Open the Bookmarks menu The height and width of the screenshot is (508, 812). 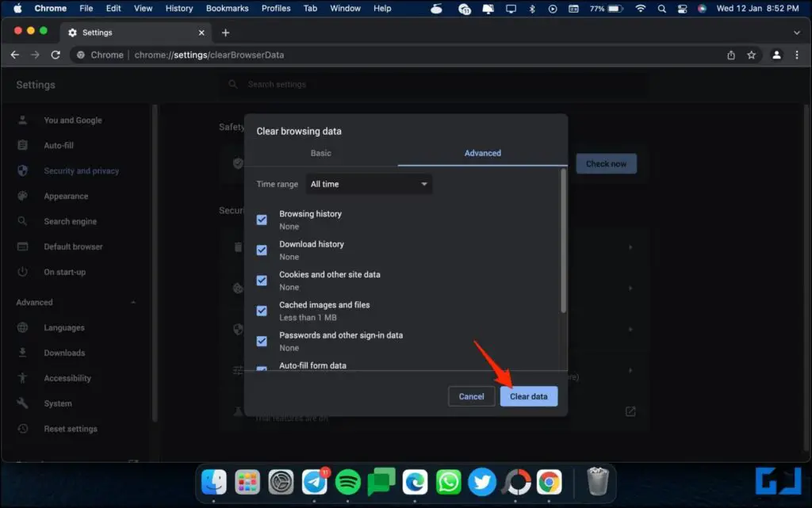tap(228, 8)
